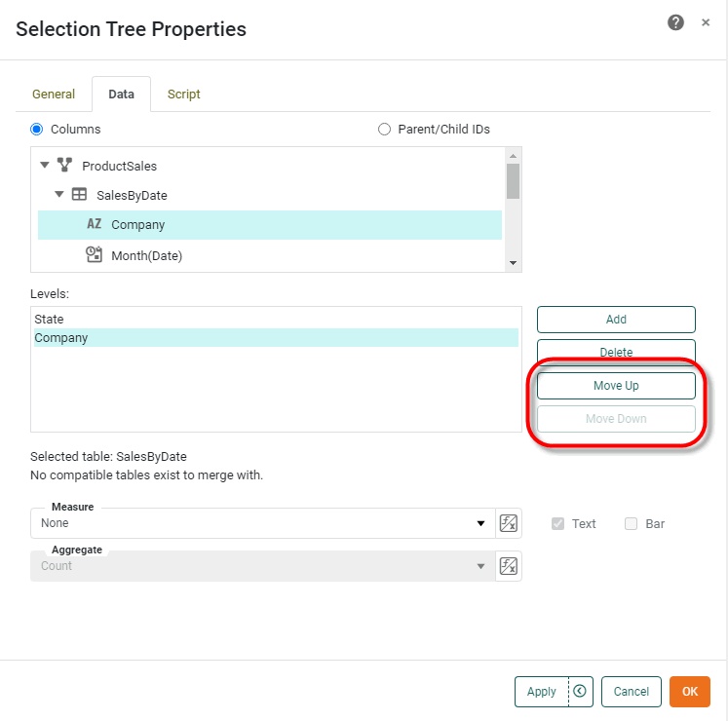
Task: Click the 'Selection Tree Properties' title
Action: point(131,29)
